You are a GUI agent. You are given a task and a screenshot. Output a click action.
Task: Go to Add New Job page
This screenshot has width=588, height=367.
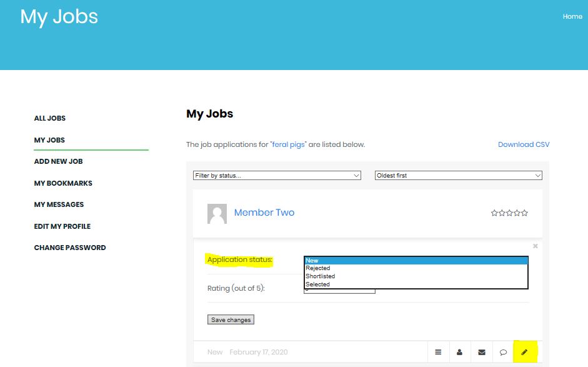58,161
